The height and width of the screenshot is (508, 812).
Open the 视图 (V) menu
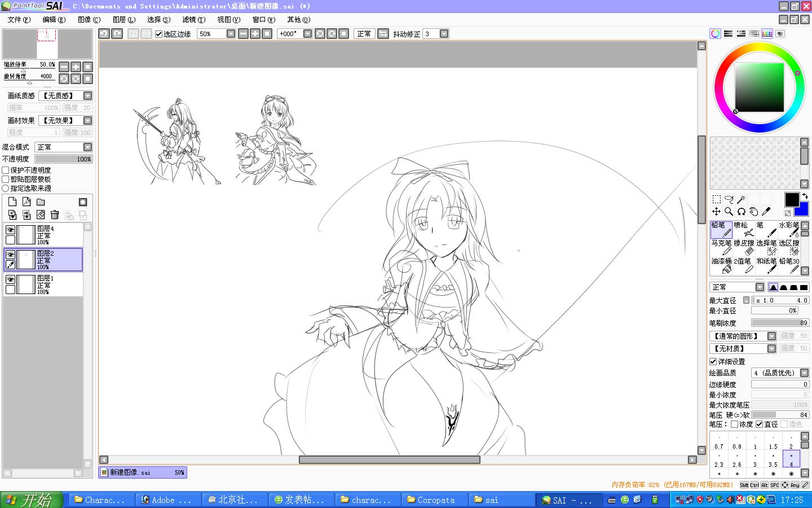[228, 20]
